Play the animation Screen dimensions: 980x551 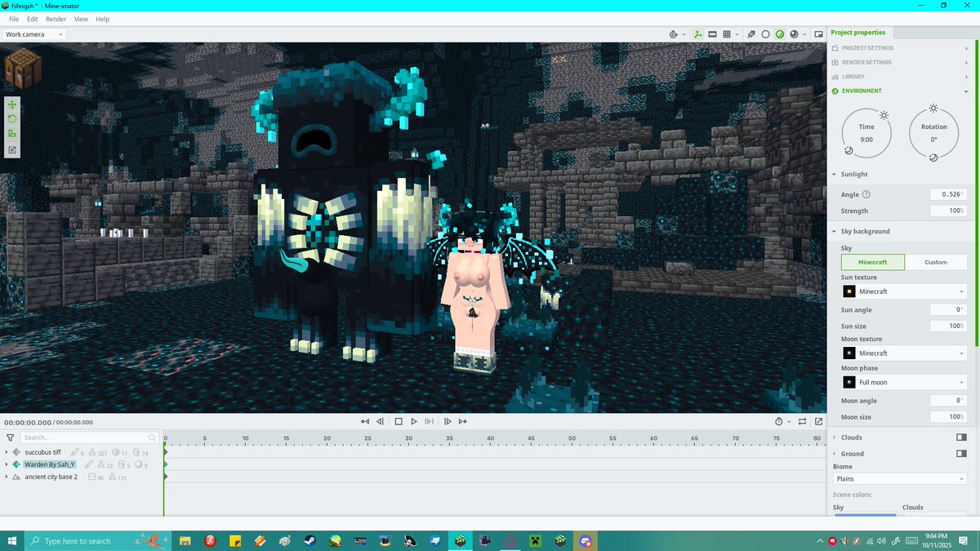[414, 421]
